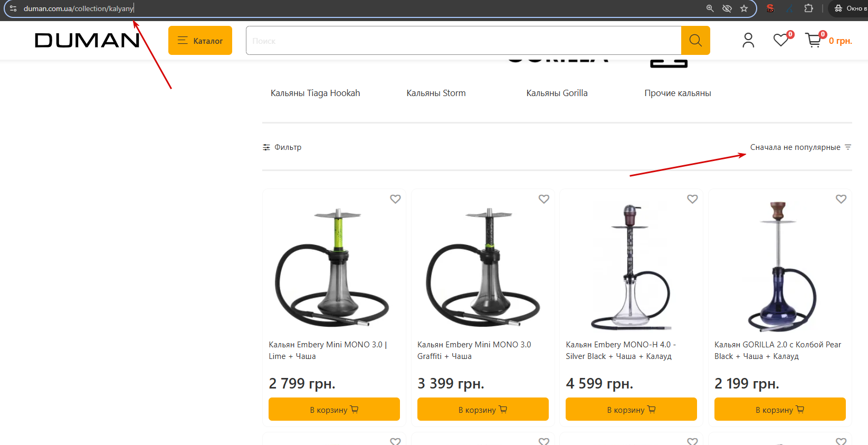Viewport: 868px width, 445px height.
Task: Add Embery Mini MONO 3.0 Graffiti to favorites
Action: (x=544, y=199)
